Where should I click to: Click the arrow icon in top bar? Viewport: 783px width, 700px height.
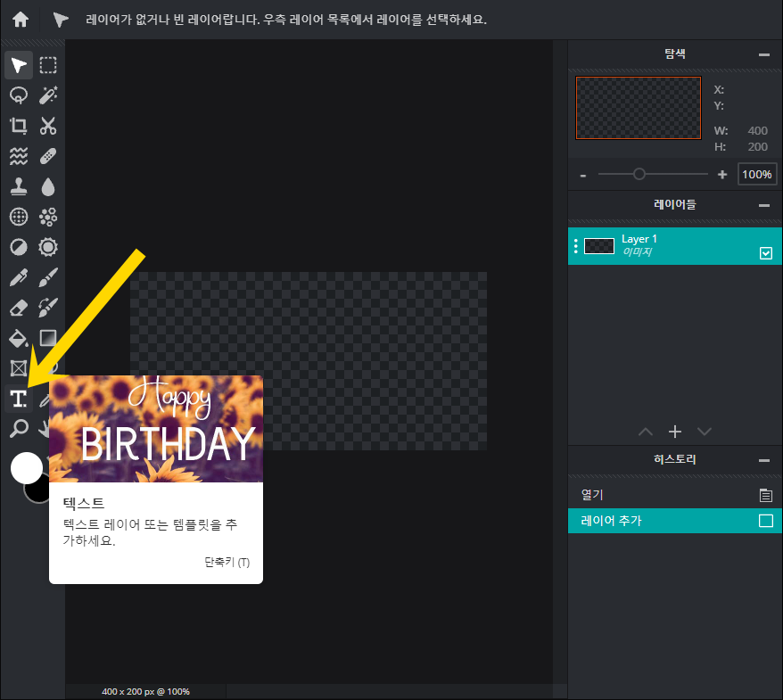61,20
